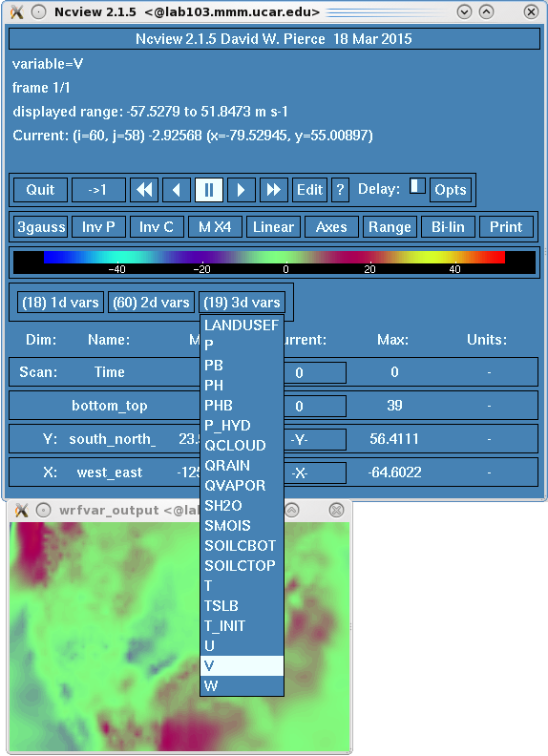Toggle Inv C to invert colors
548x756 pixels.
tap(157, 226)
